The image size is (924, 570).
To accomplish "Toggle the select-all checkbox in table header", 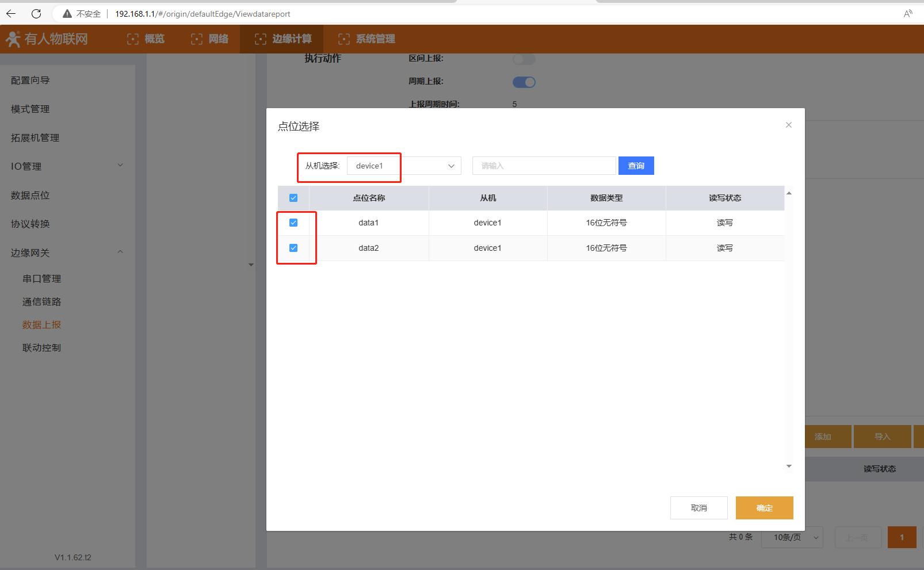I will (x=293, y=198).
